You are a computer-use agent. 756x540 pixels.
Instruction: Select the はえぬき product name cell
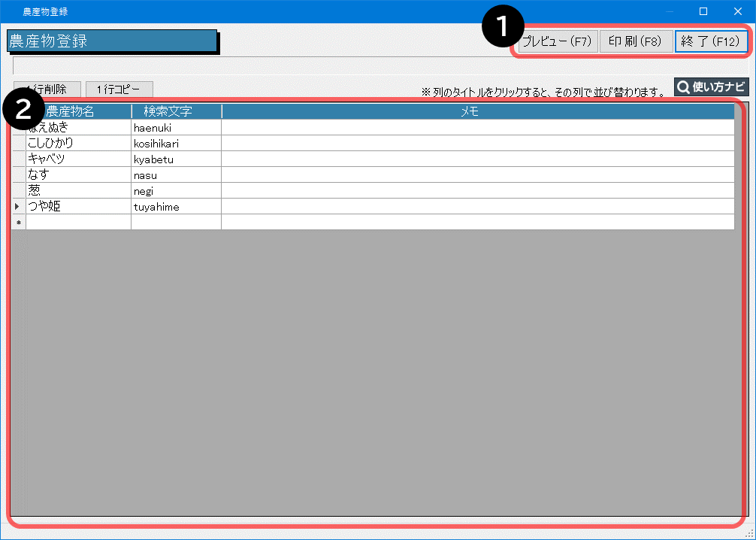coord(78,128)
